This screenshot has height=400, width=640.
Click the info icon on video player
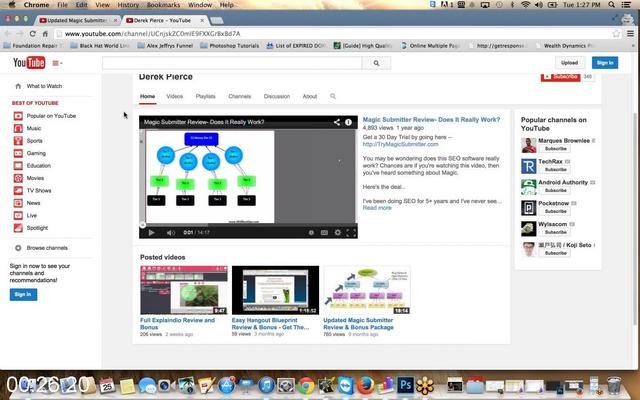click(348, 122)
